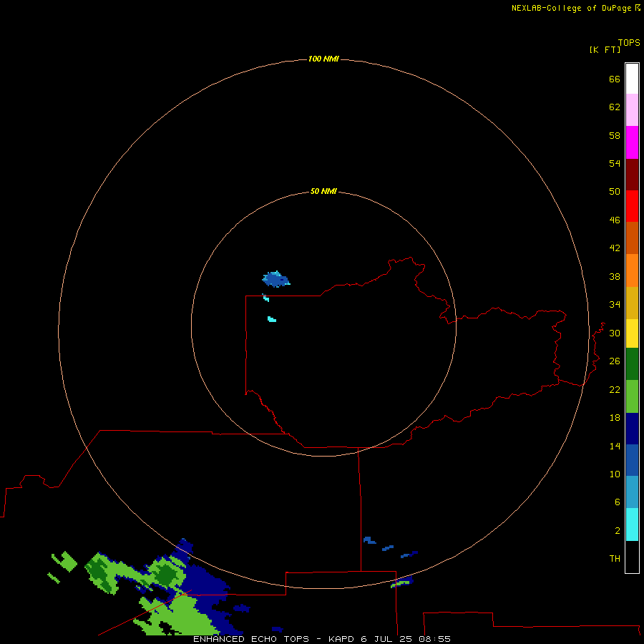Click the bright red 50 kft legend swatch
This screenshot has height=644, width=644.
(x=632, y=206)
